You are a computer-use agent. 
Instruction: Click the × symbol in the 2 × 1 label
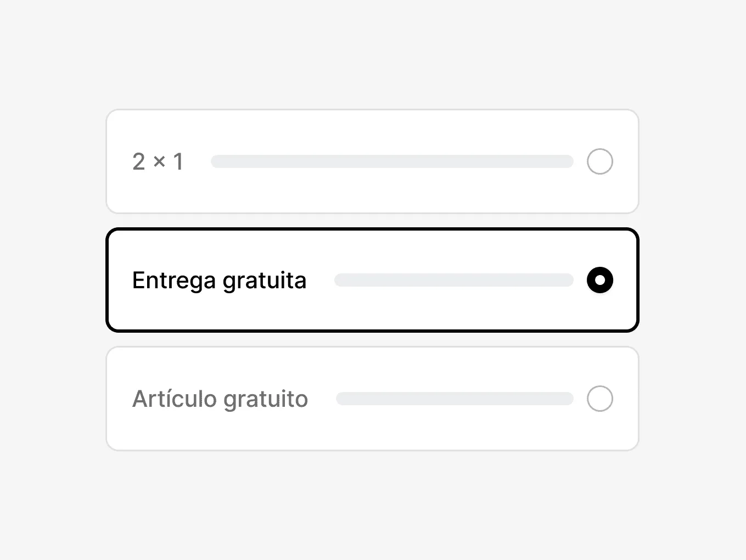click(159, 161)
